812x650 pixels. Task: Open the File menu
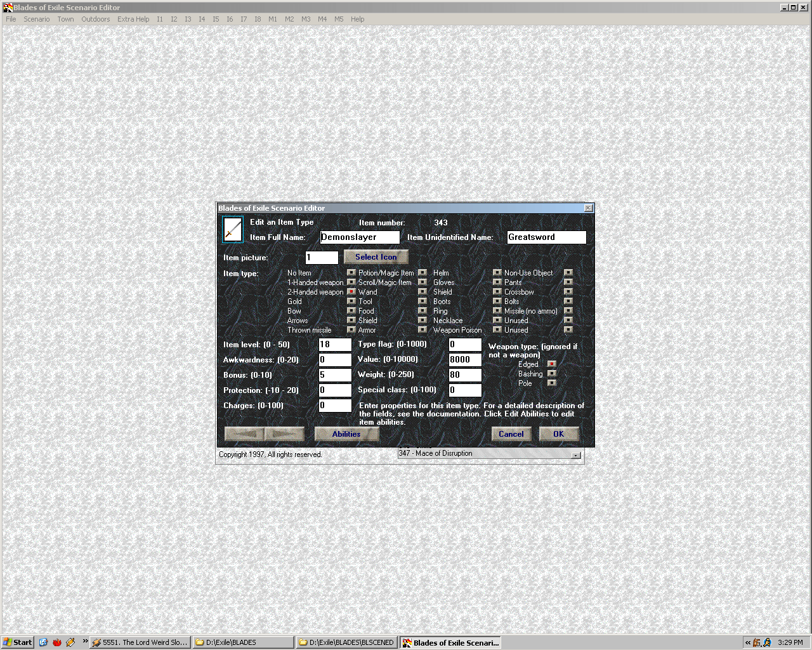tap(11, 19)
